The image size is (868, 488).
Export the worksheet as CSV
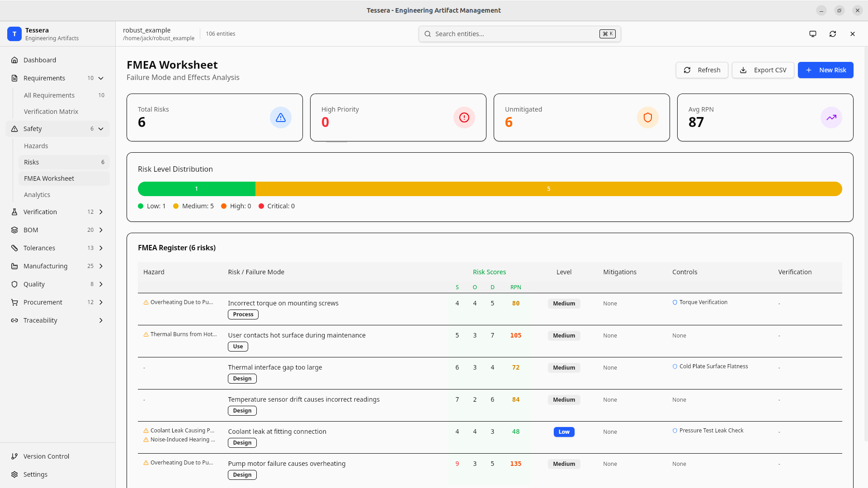pyautogui.click(x=763, y=70)
